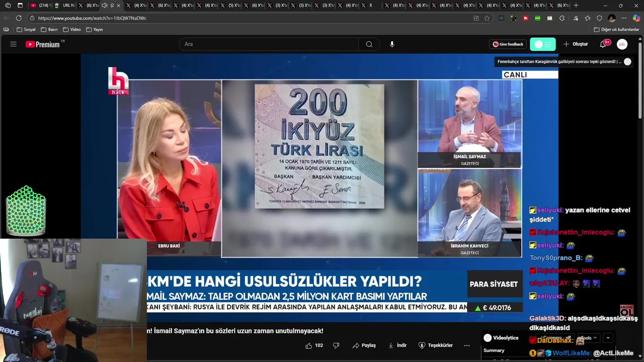Open the YouTube guide hamburger menu
The width and height of the screenshot is (644, 362).
click(x=13, y=44)
